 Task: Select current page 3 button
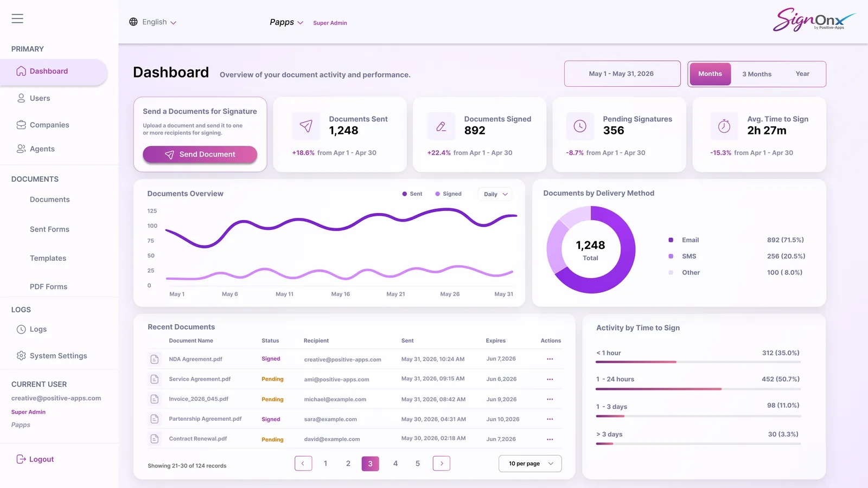point(371,464)
